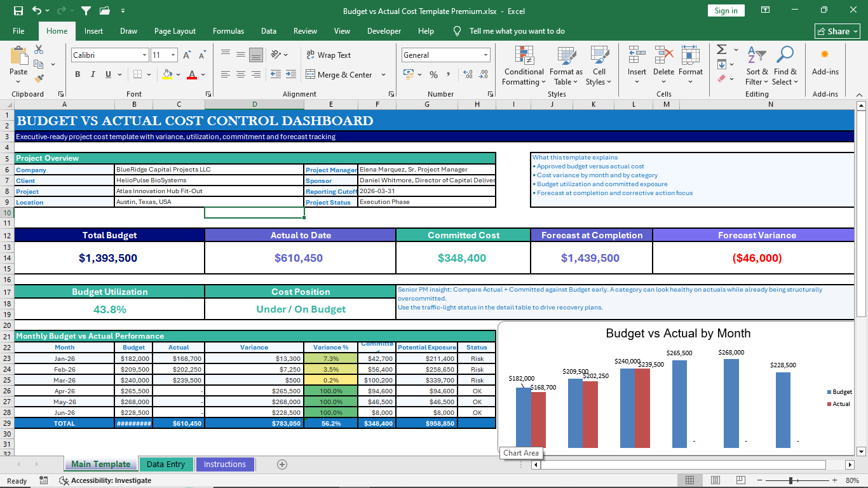This screenshot has width=868, height=488.
Task: Click the Insert cells icon
Action: point(637,56)
